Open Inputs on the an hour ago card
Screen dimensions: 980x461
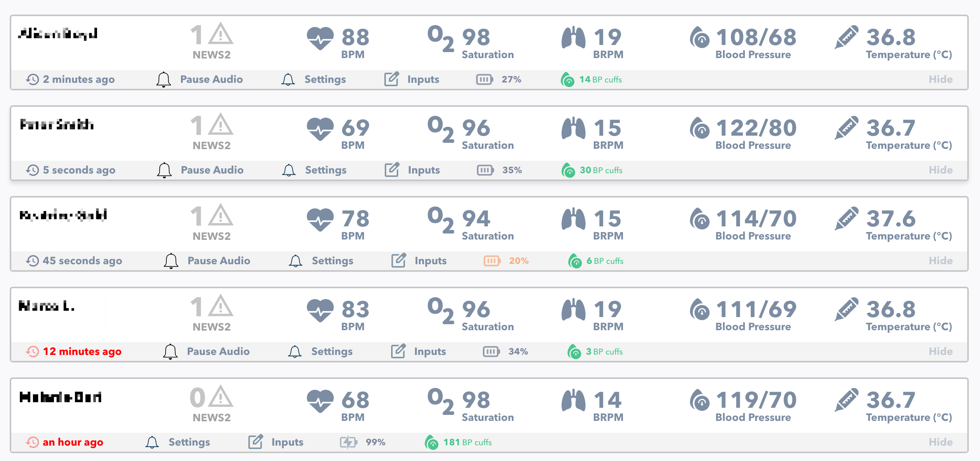tap(287, 442)
